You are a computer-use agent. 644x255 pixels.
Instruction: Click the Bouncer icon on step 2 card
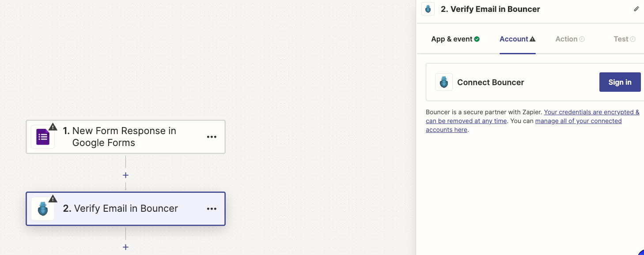tap(43, 209)
